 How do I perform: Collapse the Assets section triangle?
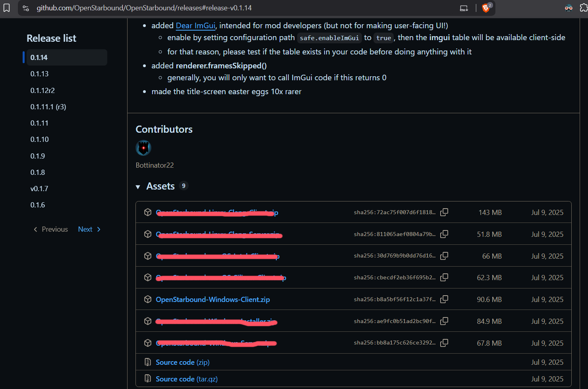(138, 187)
